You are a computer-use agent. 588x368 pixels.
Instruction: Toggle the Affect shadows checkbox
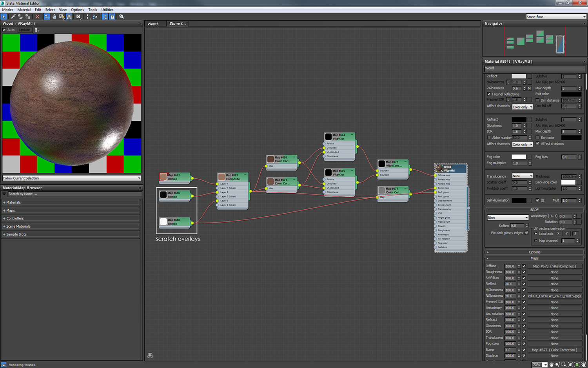click(x=537, y=143)
